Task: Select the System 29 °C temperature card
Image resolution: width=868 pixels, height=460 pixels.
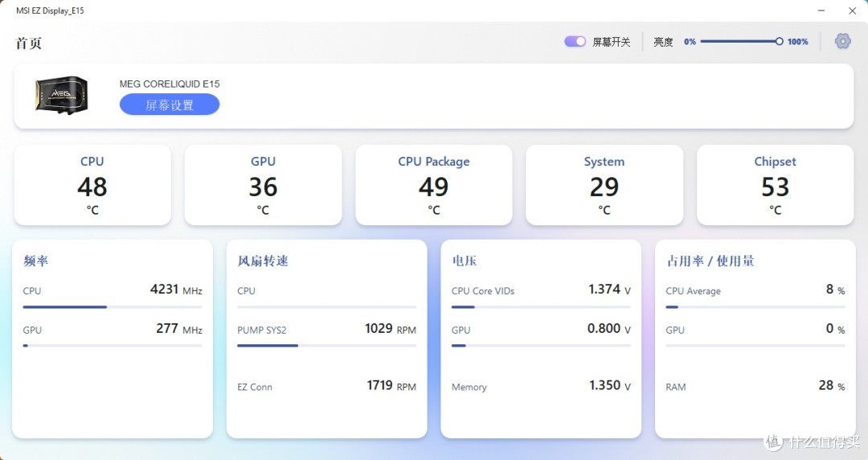Action: (604, 185)
